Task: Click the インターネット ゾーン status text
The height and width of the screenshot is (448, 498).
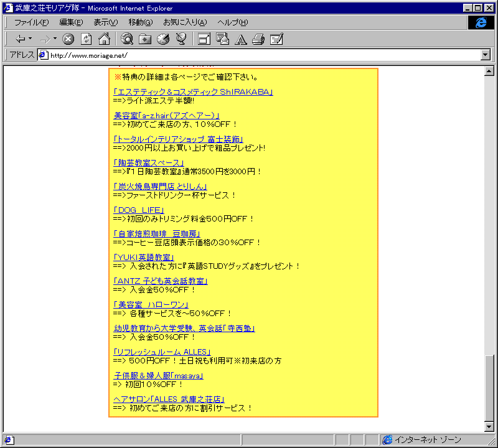Action: (428, 440)
